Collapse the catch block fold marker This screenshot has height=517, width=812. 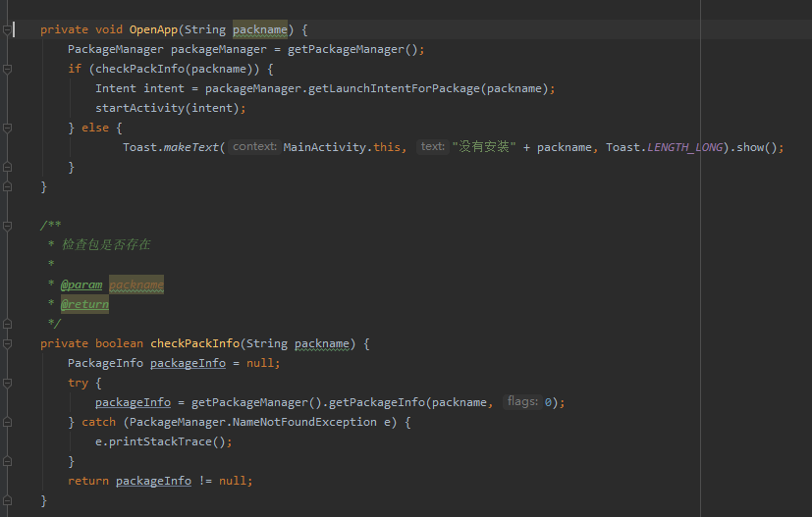tap(8, 422)
